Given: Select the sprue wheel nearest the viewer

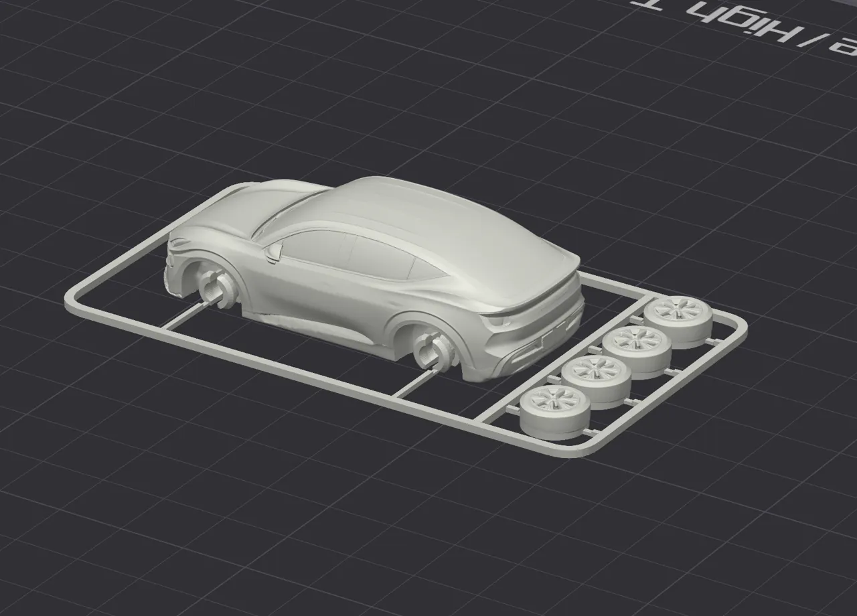Looking at the screenshot, I should (x=555, y=411).
